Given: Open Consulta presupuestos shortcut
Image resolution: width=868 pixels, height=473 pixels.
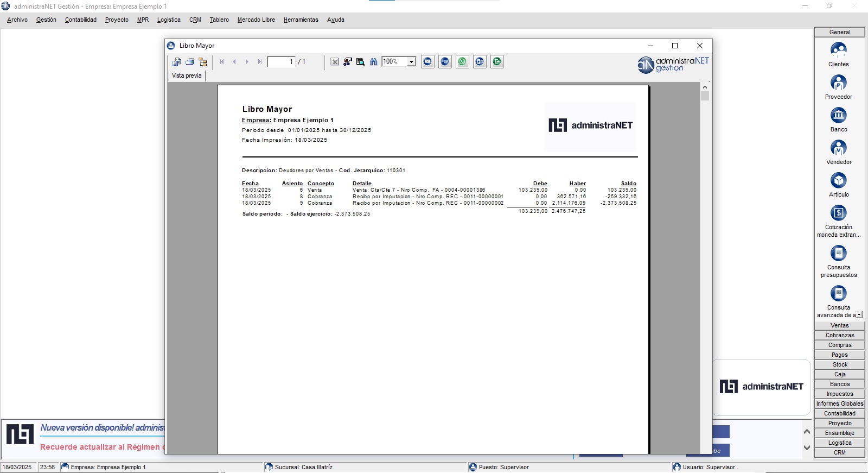Looking at the screenshot, I should click(839, 261).
